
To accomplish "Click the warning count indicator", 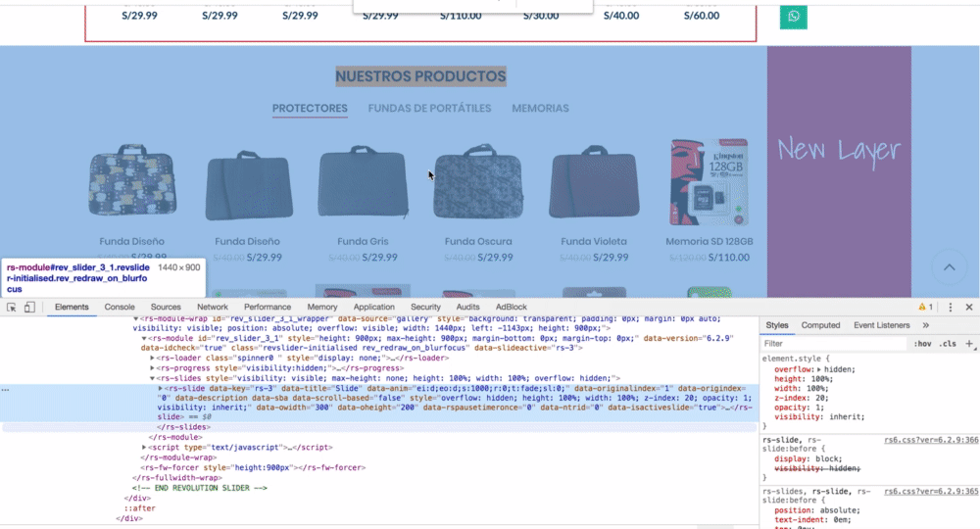I will coord(926,308).
